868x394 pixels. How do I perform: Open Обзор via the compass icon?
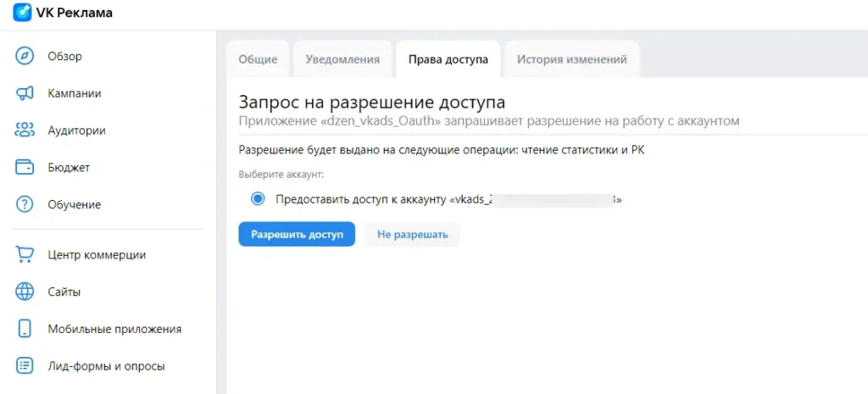(25, 57)
